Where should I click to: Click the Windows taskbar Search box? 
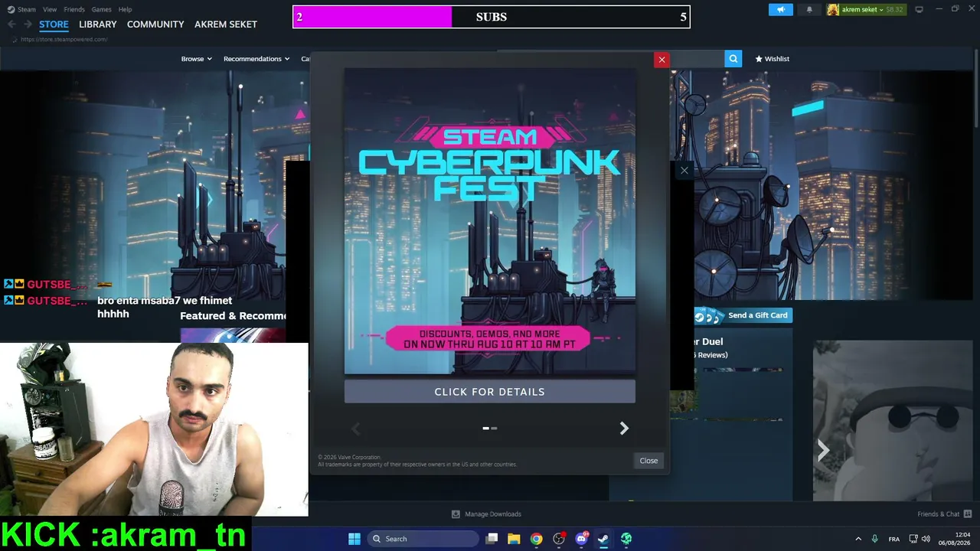(x=422, y=539)
